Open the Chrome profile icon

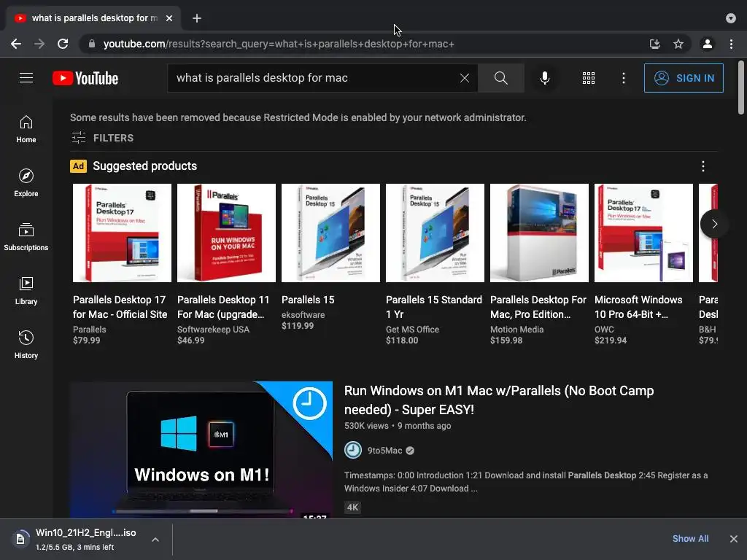point(708,44)
